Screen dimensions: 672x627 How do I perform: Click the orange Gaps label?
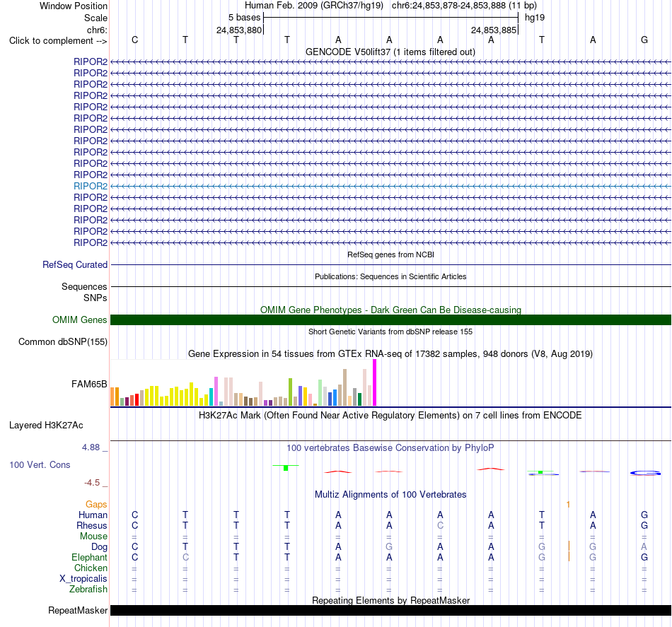96,505
